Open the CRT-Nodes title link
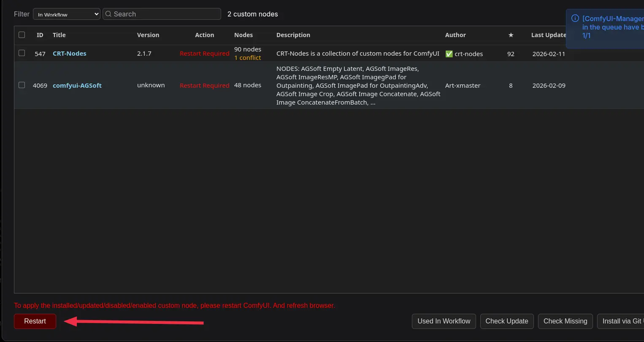The width and height of the screenshot is (644, 342). [70, 54]
